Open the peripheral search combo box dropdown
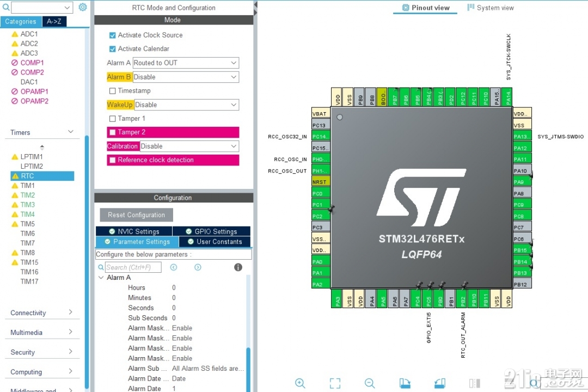588x392 pixels. (67, 8)
